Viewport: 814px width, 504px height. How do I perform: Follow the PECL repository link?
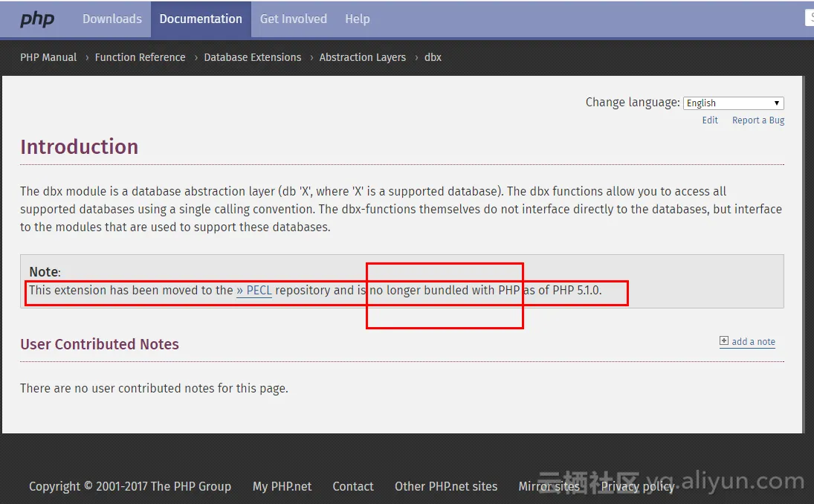254,291
